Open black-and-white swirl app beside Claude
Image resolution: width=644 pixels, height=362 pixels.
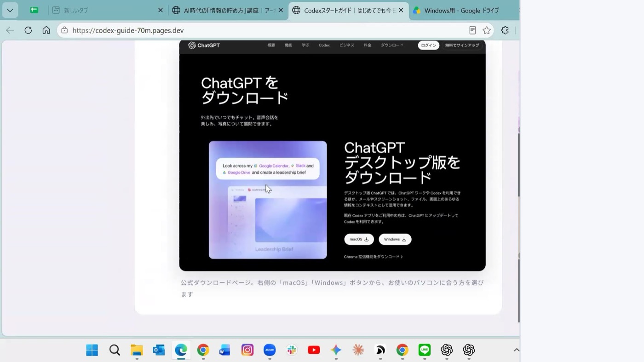[x=380, y=350]
